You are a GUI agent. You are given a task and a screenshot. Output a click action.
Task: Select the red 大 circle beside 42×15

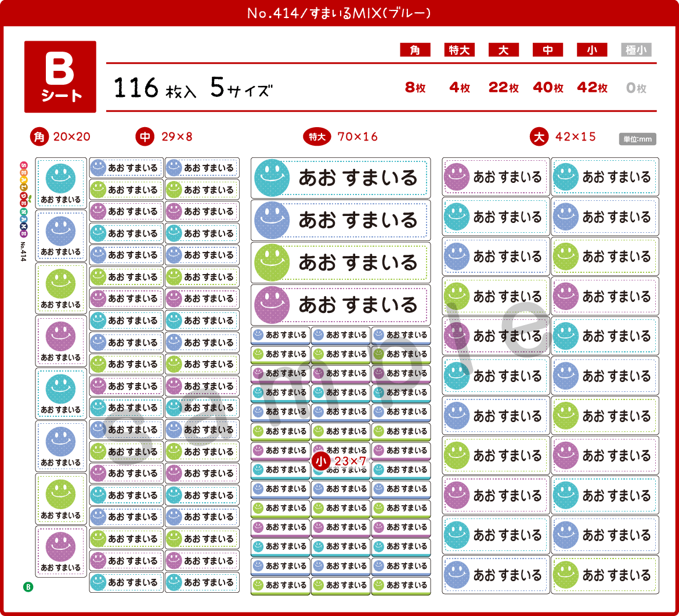click(x=539, y=137)
